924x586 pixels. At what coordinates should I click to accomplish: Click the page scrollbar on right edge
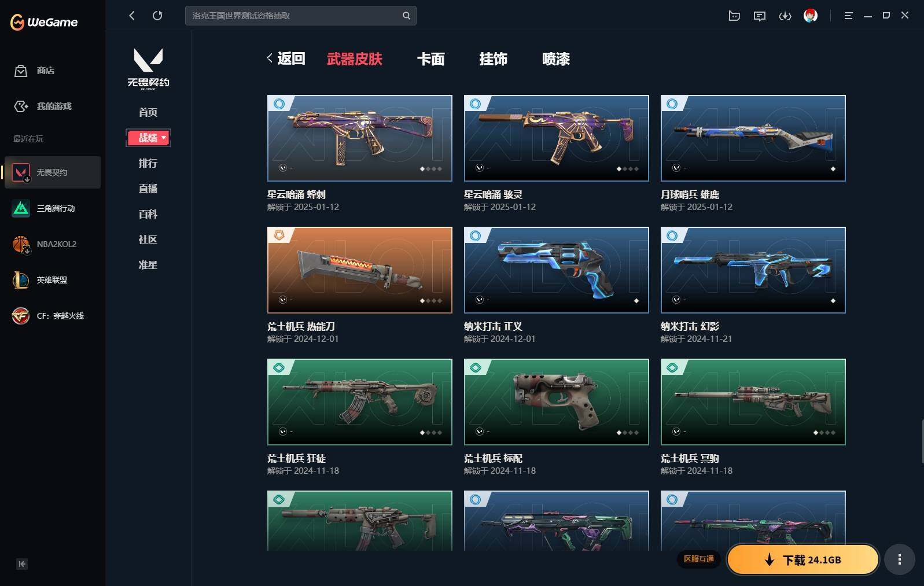922,442
